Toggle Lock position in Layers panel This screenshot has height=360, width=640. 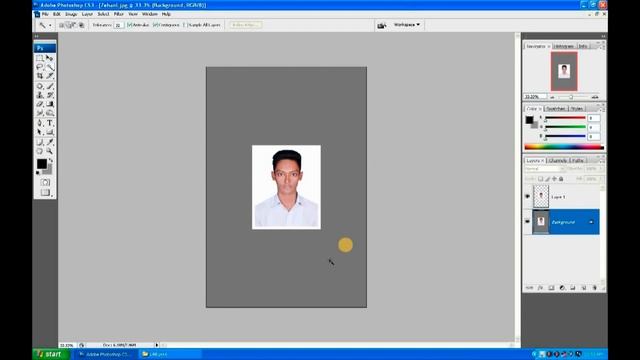pos(554,179)
